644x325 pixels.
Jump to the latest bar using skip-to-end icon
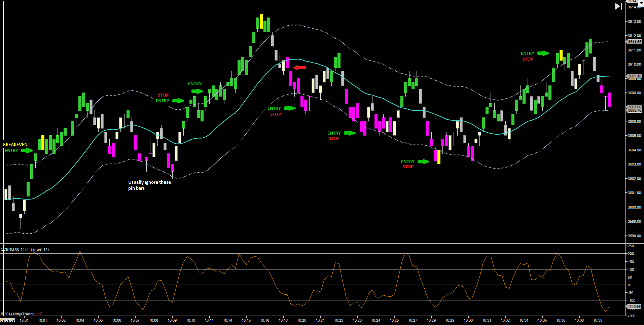click(x=618, y=6)
